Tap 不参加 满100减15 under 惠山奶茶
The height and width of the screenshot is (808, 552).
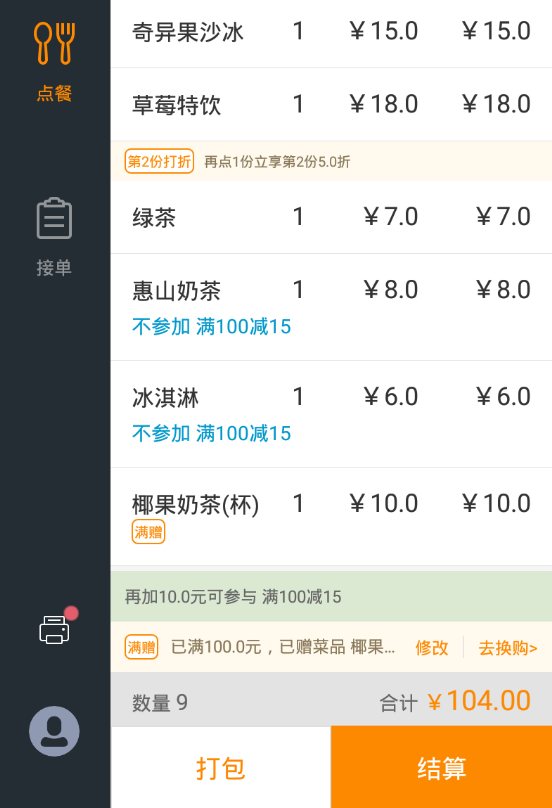(x=211, y=326)
